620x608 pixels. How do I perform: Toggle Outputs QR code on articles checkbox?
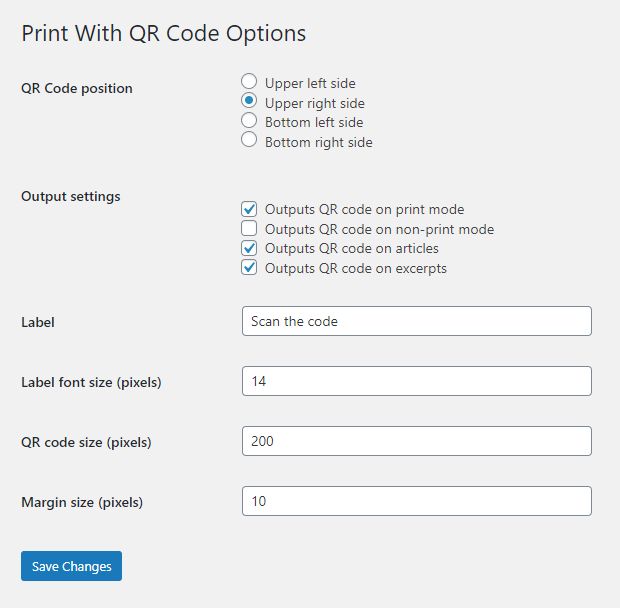[250, 248]
